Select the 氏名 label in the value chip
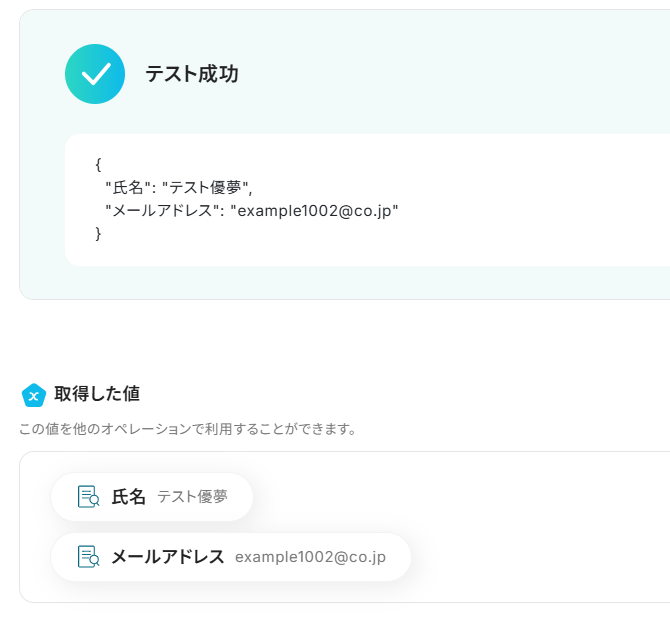 [128, 496]
